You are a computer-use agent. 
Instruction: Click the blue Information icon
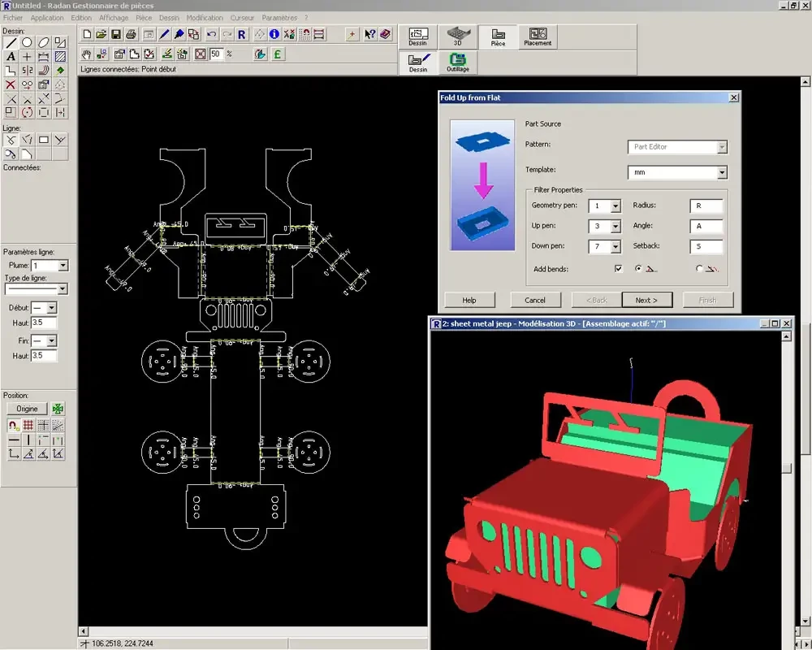(x=274, y=34)
